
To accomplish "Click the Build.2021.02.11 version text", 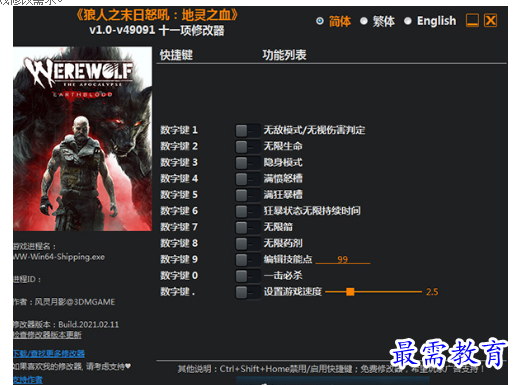I will coord(89,324).
